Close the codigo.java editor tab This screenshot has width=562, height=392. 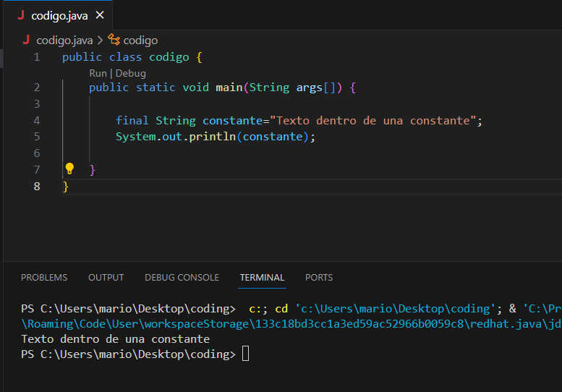[x=100, y=15]
